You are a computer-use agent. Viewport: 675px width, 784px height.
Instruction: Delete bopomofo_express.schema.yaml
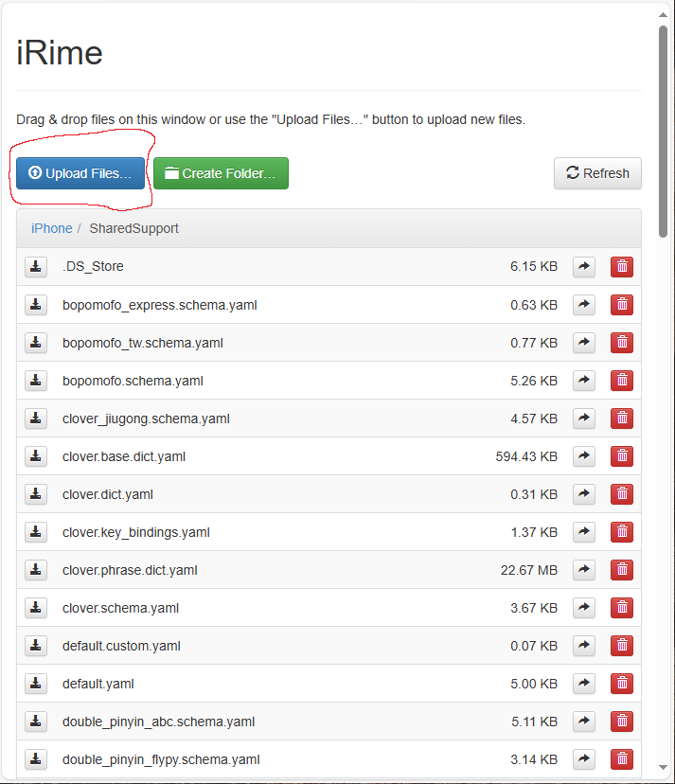coord(622,305)
